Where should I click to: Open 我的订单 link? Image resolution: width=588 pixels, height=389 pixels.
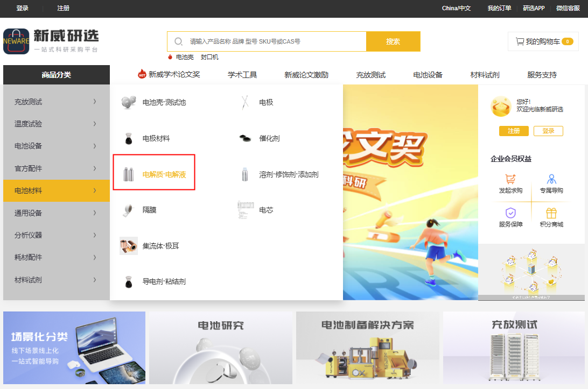[x=499, y=8]
